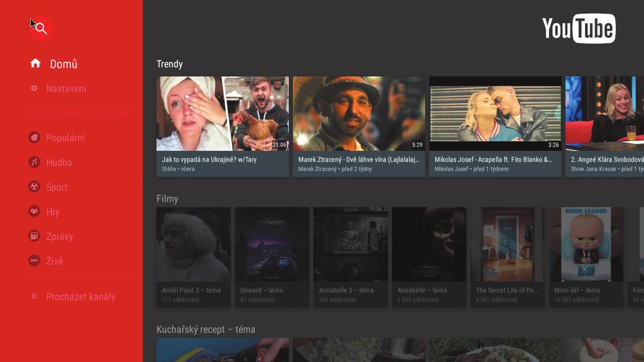Image resolution: width=644 pixels, height=362 pixels.
Task: Click 'Stáňa • včera' channel text
Action: (178, 168)
